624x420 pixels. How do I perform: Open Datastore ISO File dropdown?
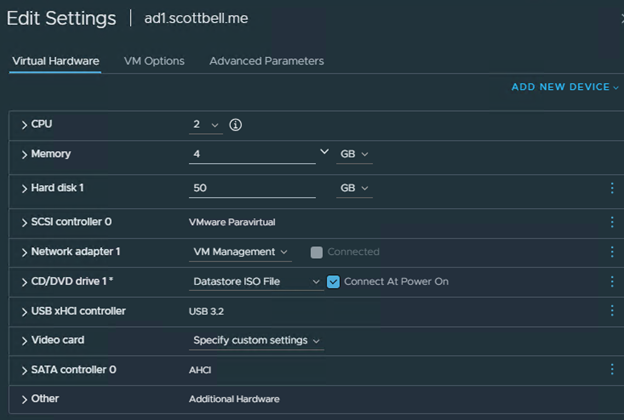(x=256, y=282)
